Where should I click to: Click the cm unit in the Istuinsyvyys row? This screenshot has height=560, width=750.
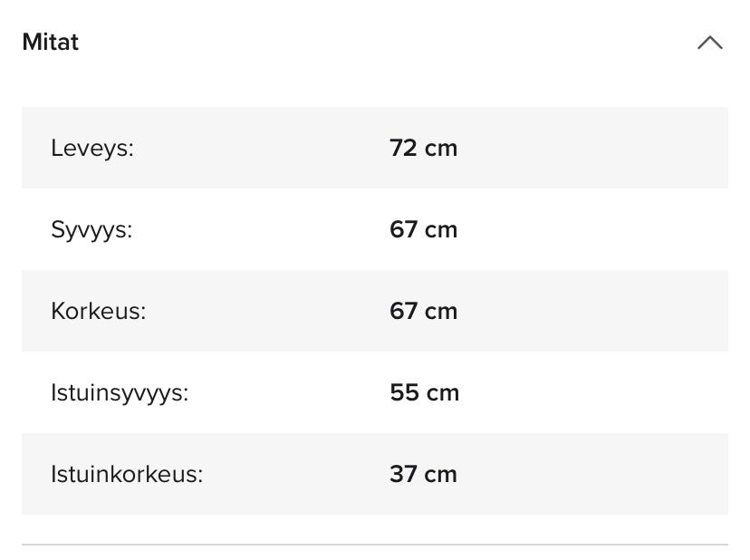[444, 392]
